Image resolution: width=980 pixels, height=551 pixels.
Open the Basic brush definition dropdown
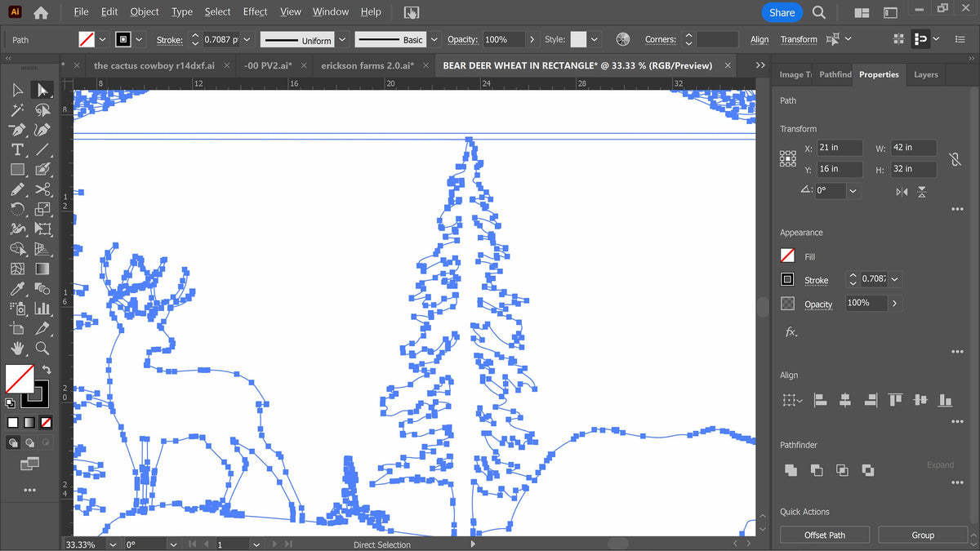pyautogui.click(x=433, y=39)
